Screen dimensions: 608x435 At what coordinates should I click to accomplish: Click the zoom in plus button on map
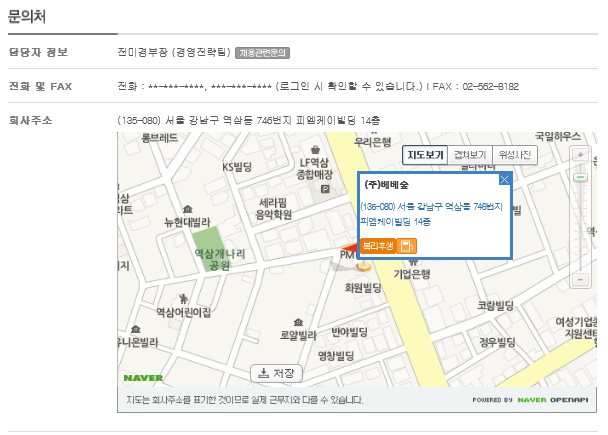point(579,155)
